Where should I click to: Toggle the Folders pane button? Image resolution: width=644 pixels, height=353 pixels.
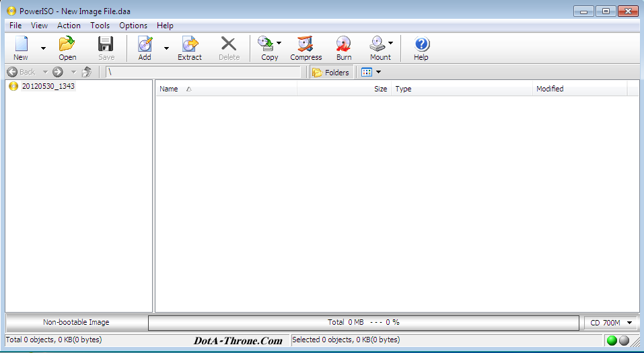(x=331, y=72)
